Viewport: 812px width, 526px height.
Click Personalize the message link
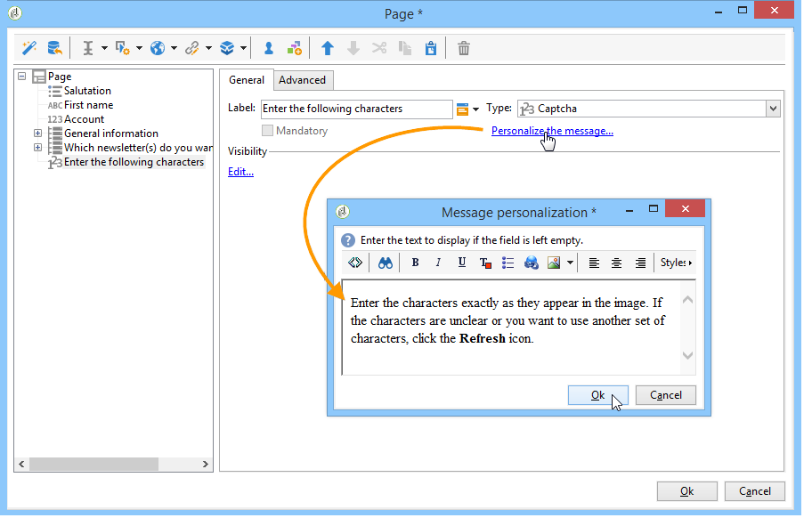coord(552,131)
